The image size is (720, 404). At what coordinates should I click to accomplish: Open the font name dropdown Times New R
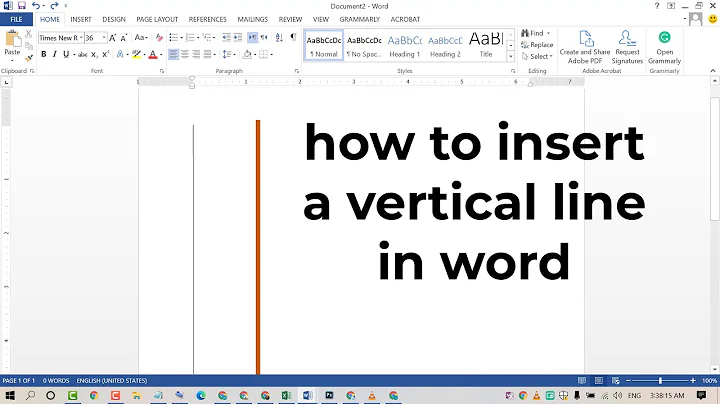pyautogui.click(x=81, y=38)
